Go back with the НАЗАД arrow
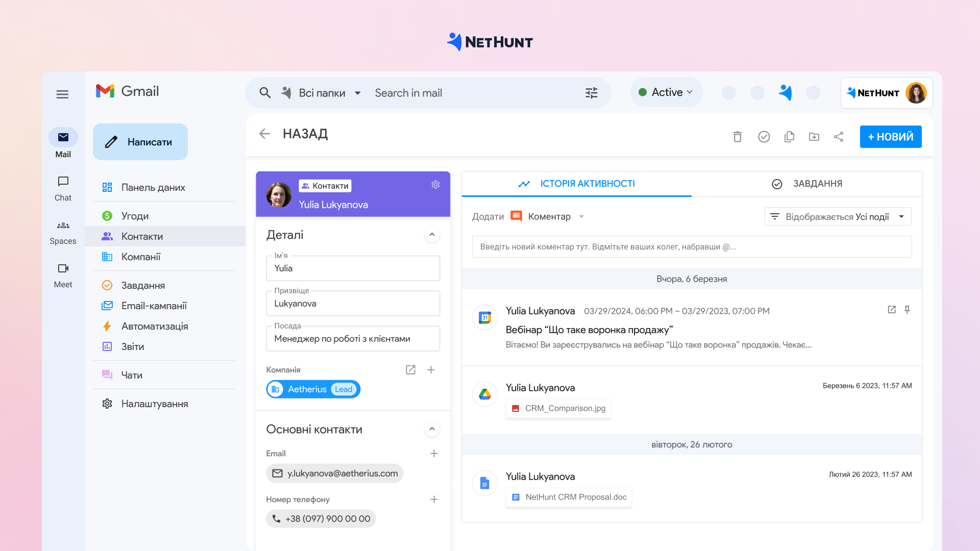 [x=264, y=134]
